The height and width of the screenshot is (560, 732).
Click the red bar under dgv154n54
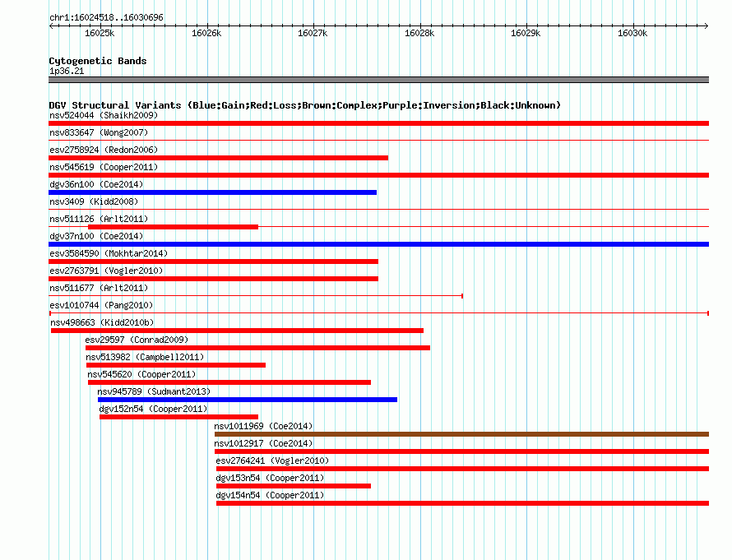[x=462, y=503]
